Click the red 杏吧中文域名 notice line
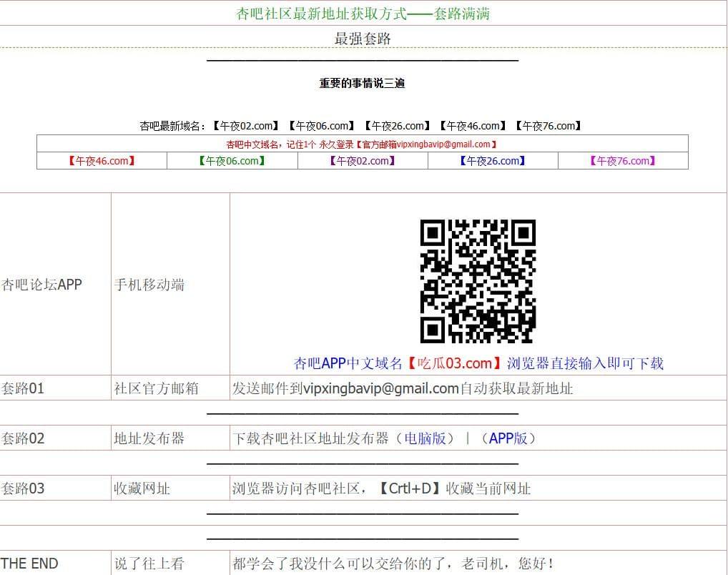This screenshot has width=728, height=575. pos(362,144)
